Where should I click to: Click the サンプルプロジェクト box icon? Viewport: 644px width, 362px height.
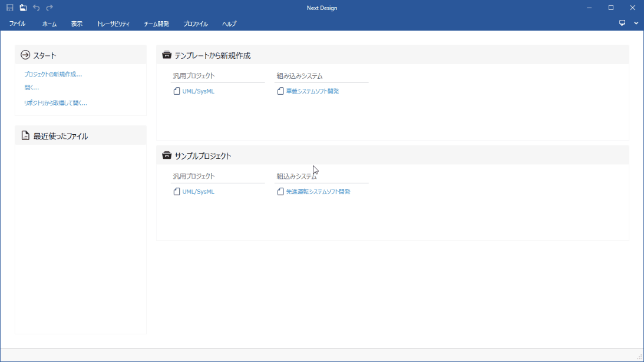point(166,155)
